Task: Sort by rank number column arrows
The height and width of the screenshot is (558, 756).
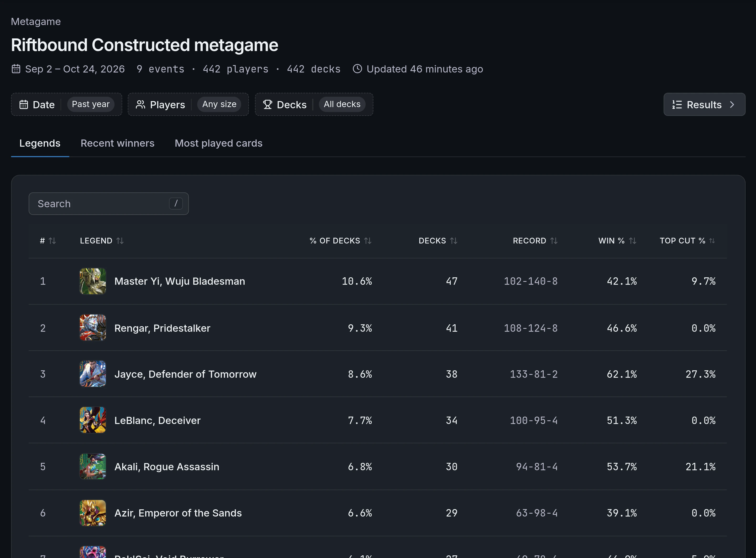Action: (x=52, y=241)
